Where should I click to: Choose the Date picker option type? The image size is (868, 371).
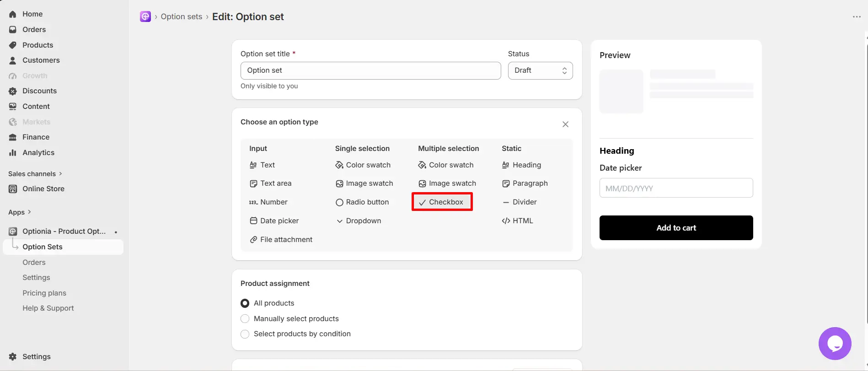coord(274,221)
